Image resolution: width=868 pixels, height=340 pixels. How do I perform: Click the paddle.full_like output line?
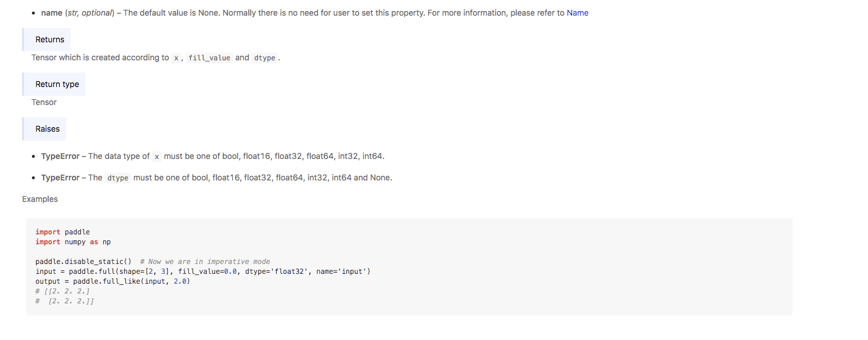click(113, 281)
